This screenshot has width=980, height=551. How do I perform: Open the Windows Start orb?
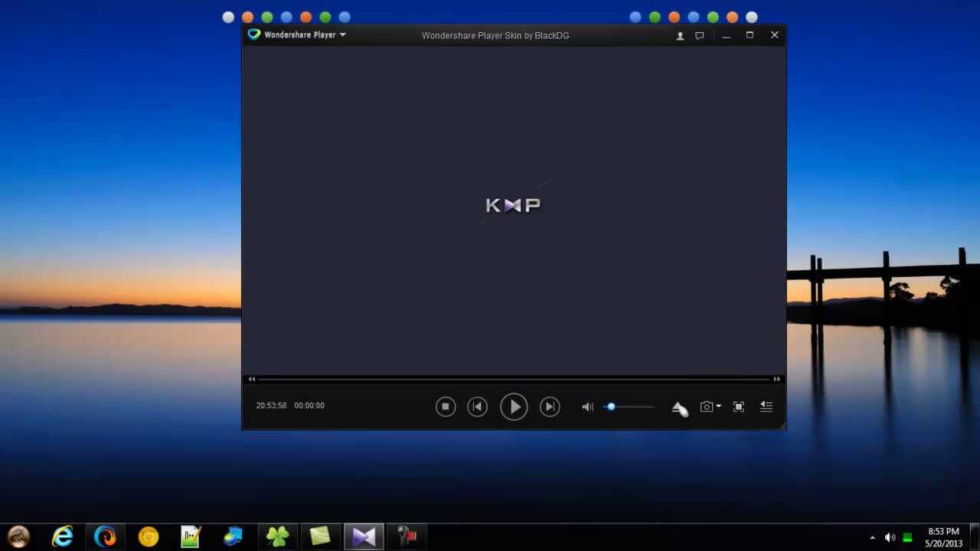(x=19, y=536)
